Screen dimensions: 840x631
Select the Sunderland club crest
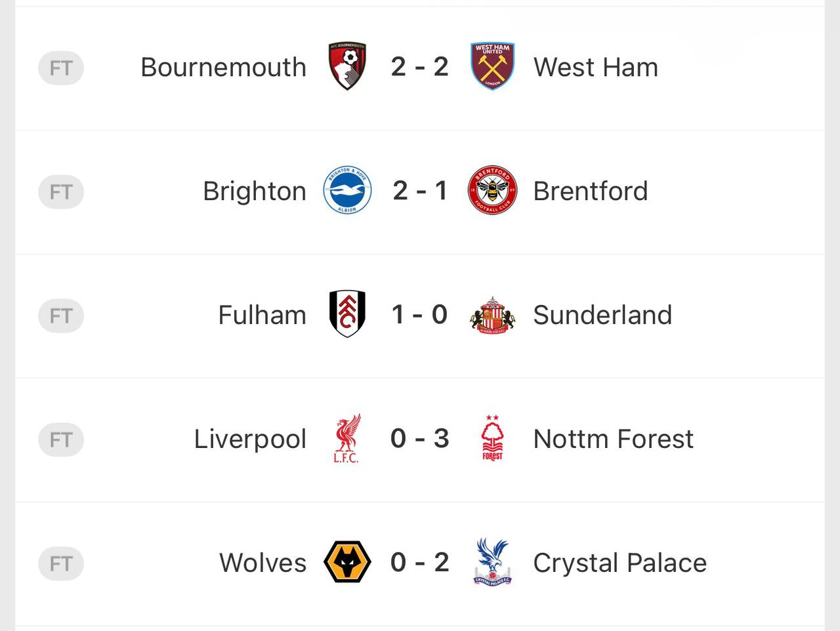(x=492, y=315)
